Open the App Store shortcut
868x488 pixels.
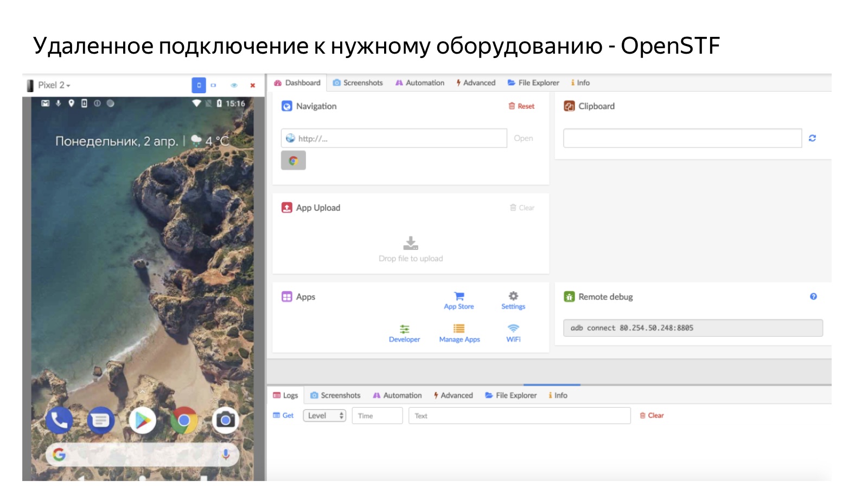coord(459,301)
